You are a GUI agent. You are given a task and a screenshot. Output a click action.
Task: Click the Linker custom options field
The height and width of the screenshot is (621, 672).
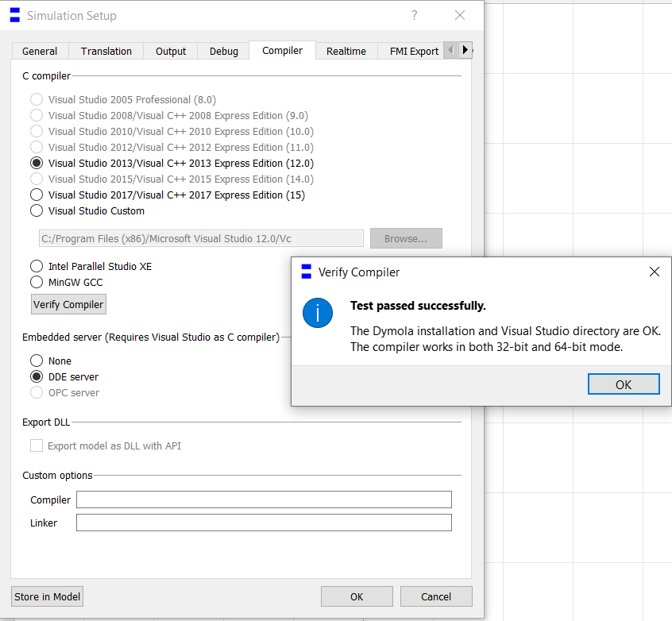264,523
